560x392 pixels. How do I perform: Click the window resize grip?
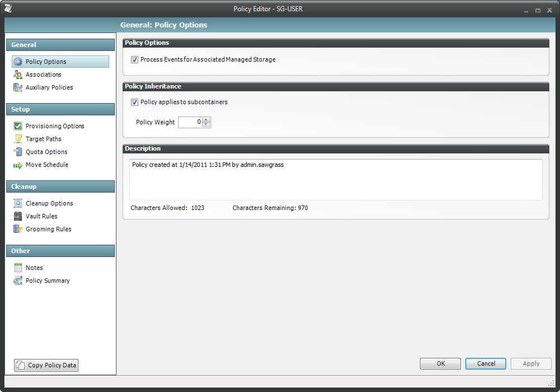pyautogui.click(x=551, y=383)
